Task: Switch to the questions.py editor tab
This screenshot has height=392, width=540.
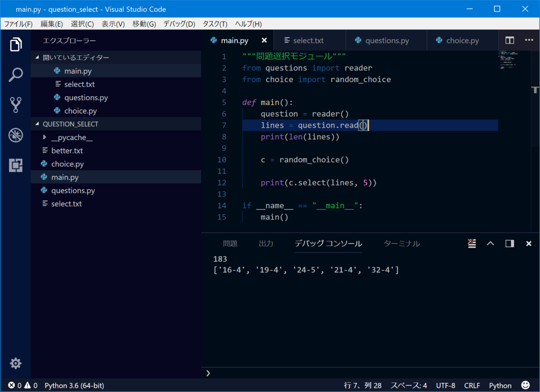Action: [x=385, y=40]
